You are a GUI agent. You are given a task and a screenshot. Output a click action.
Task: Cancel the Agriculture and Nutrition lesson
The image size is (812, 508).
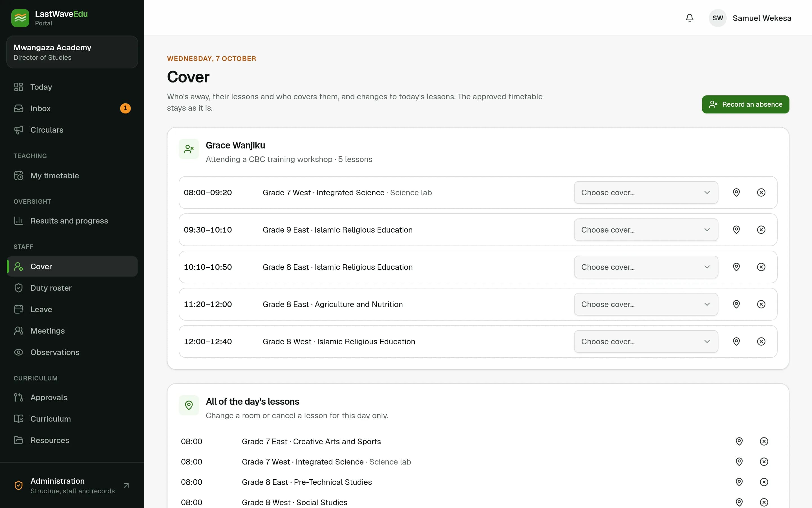[x=761, y=305]
